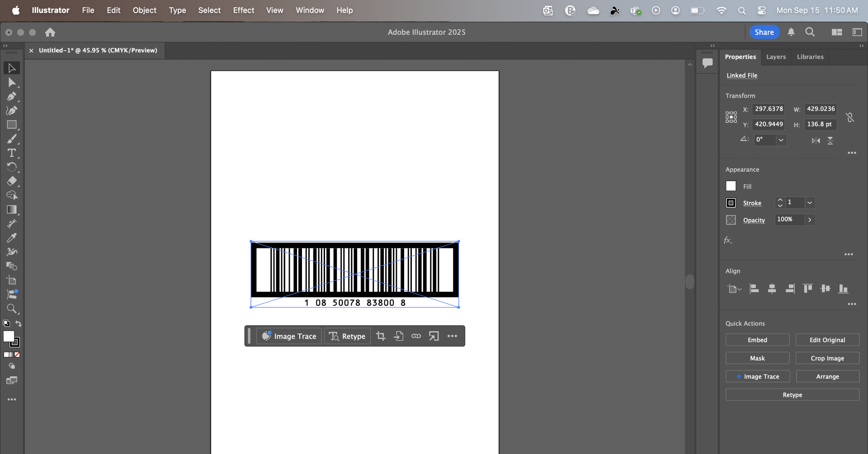Switch to the Layers tab

pyautogui.click(x=776, y=57)
